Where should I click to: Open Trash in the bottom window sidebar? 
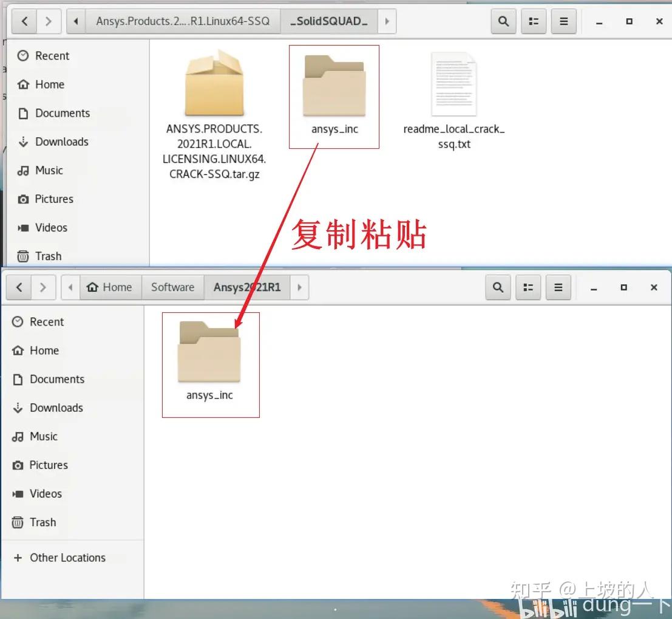[42, 522]
